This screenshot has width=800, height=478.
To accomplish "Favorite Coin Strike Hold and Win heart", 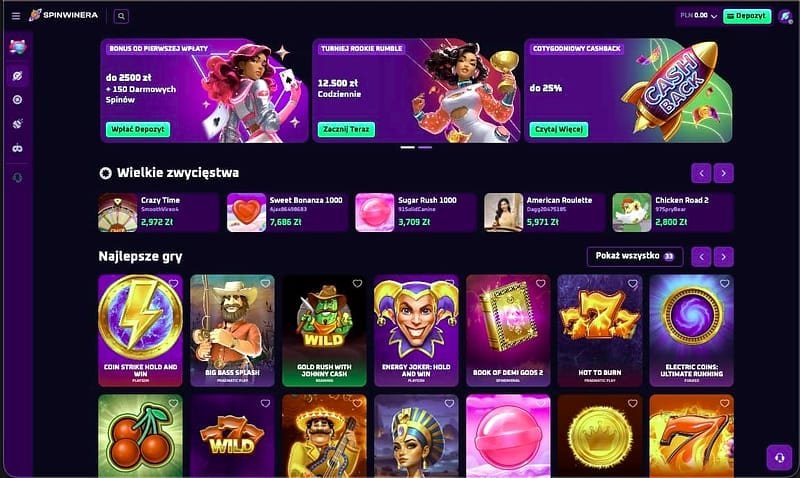I will [173, 284].
